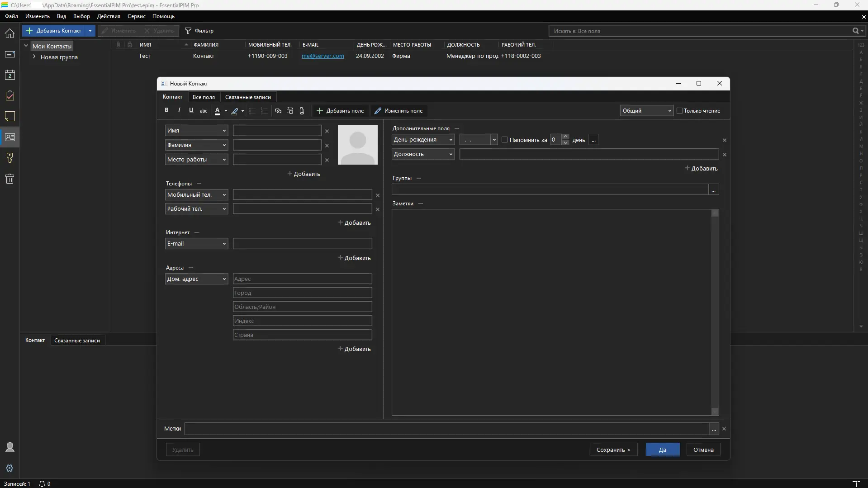Open the Tasks clipboard icon in sidebar

tap(9, 96)
